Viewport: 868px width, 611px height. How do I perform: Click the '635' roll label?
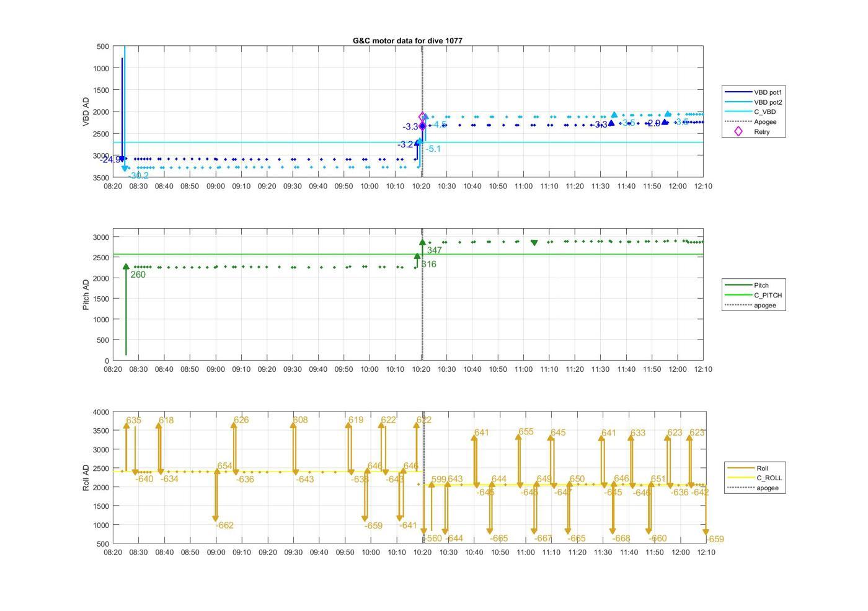point(134,421)
